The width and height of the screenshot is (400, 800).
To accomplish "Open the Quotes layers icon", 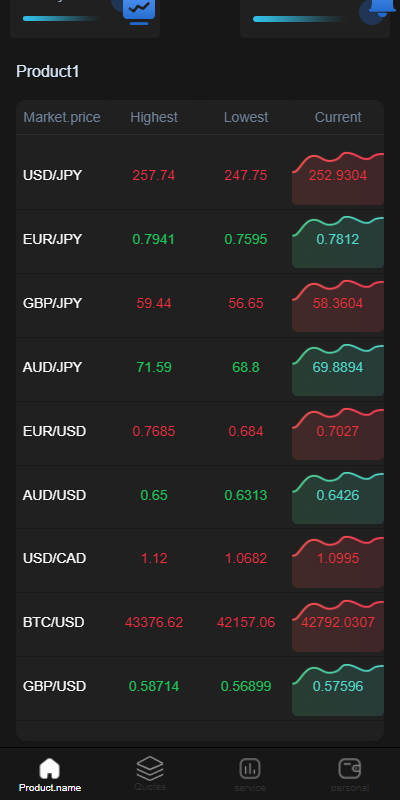I will tap(149, 768).
